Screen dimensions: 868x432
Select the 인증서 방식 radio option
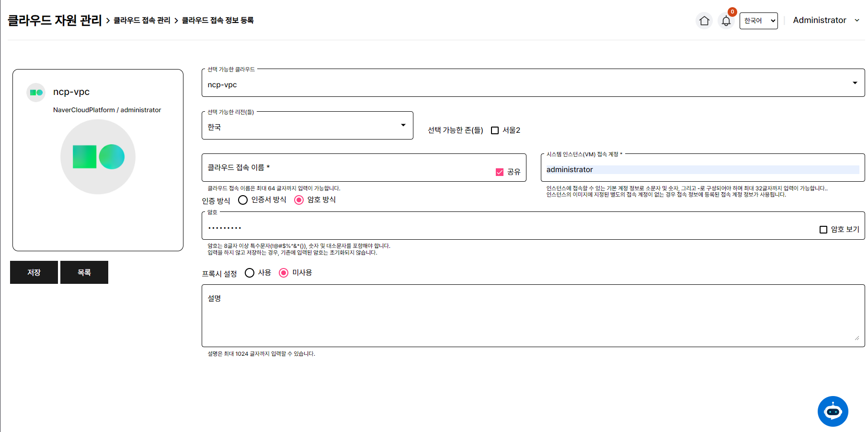(x=243, y=200)
